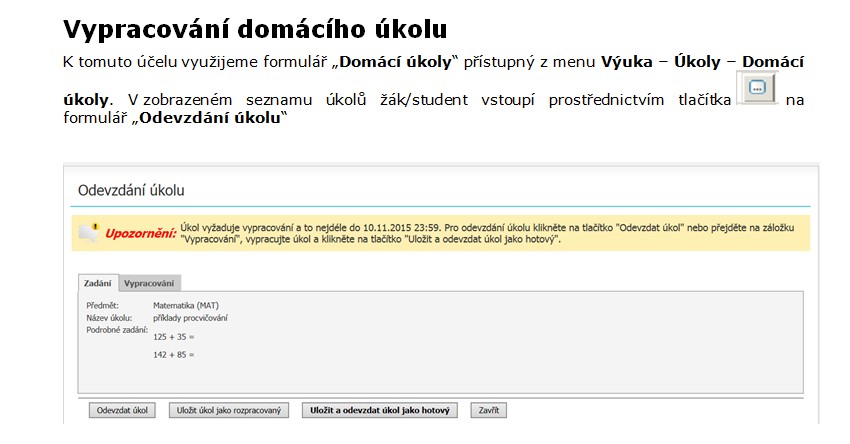Click Uložit a odevzdat úkol jako hotový
Screen dimensions: 850x444
tap(380, 410)
